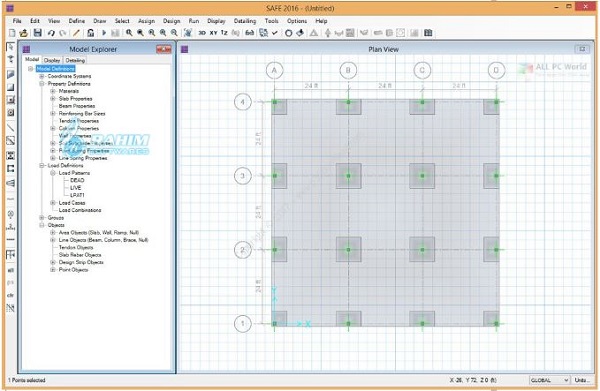This screenshot has height=391, width=600.
Task: Click the new model blank page icon
Action: pos(12,33)
